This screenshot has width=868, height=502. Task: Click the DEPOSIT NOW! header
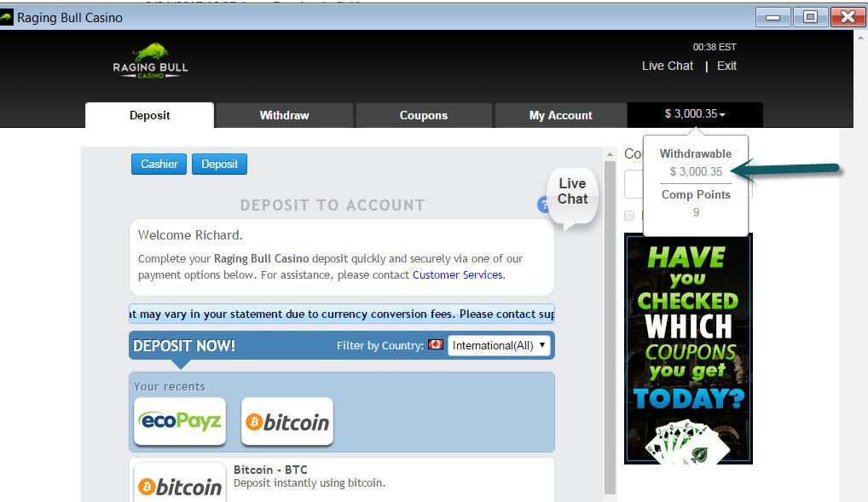pos(184,346)
